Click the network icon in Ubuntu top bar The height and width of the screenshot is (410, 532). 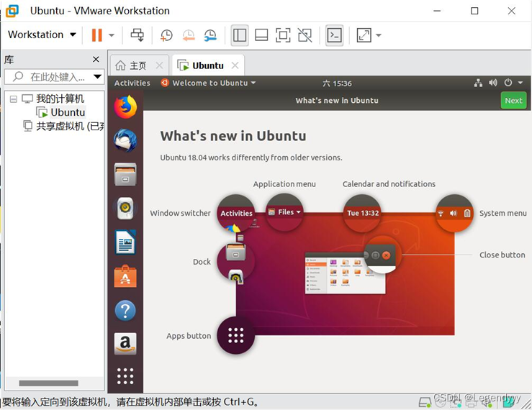pos(478,83)
